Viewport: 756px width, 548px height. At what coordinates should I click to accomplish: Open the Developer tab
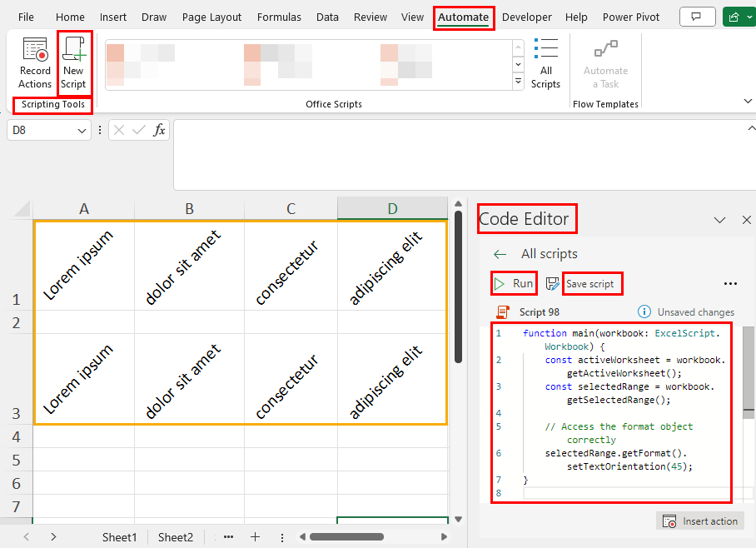coord(526,17)
